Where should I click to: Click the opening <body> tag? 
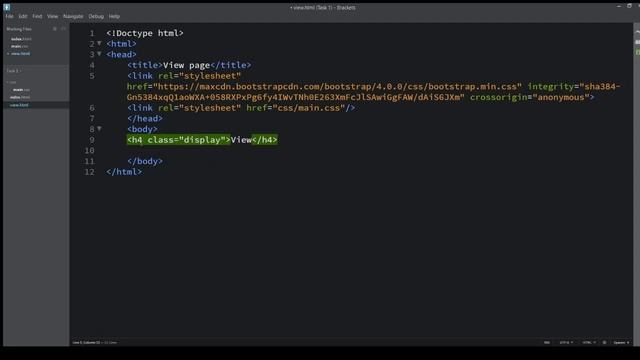tap(142, 129)
